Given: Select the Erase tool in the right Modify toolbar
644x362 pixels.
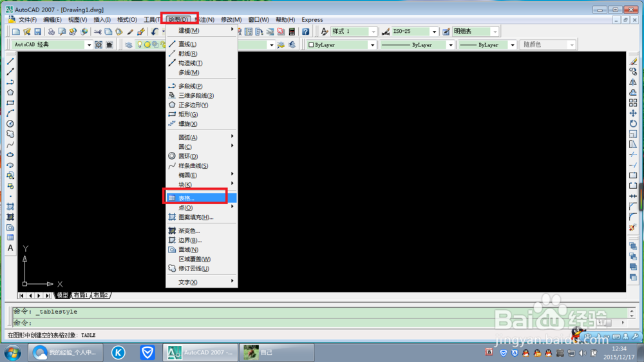Looking at the screenshot, I should pos(633,61).
